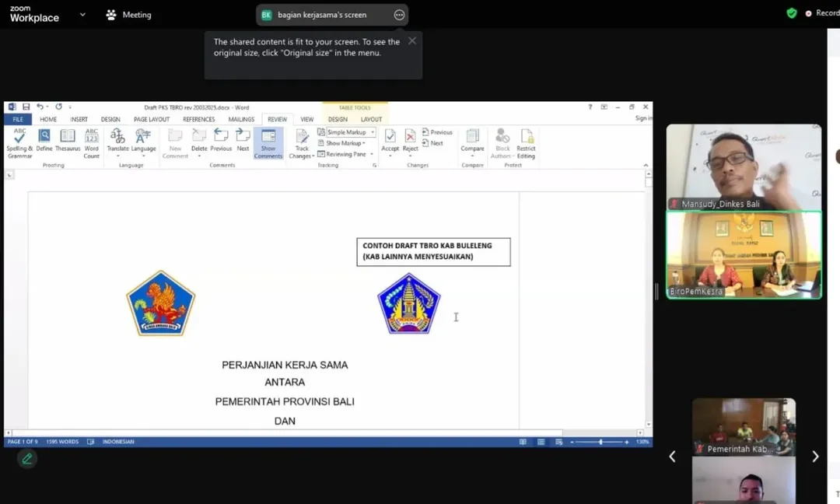This screenshot has height=504, width=840.
Task: Open the Simple Markup dropdown
Action: [347, 132]
